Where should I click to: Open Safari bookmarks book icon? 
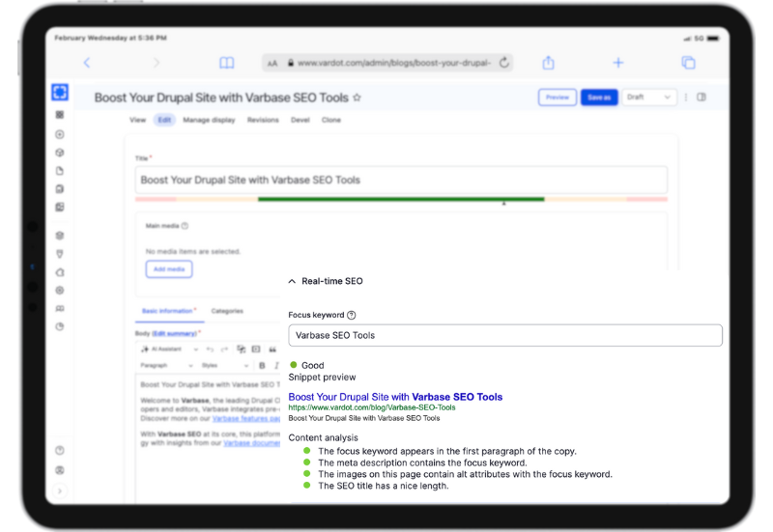click(227, 63)
